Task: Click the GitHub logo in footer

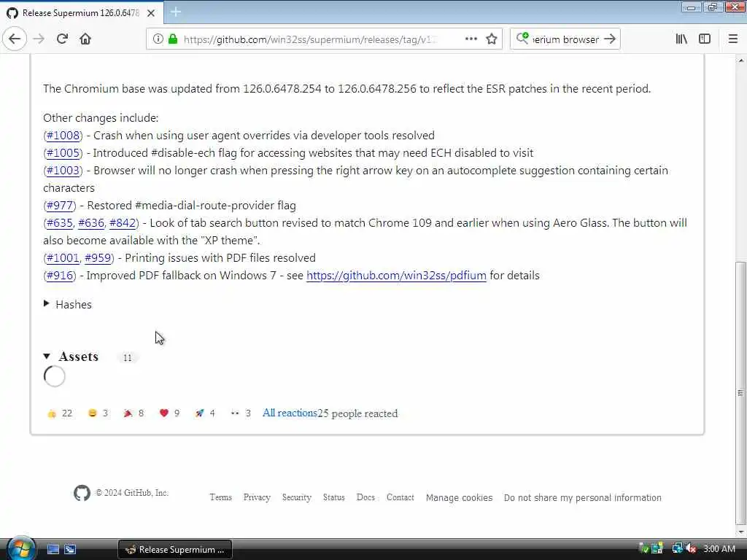Action: tap(82, 493)
